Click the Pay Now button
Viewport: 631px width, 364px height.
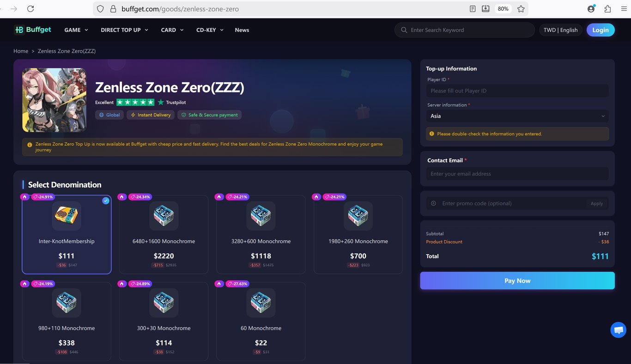[517, 281]
